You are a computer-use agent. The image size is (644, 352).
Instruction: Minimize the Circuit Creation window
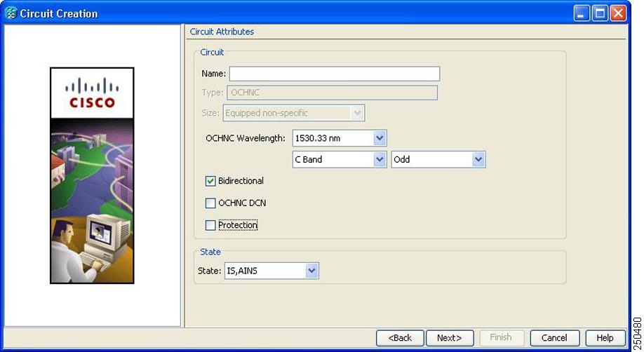pyautogui.click(x=581, y=13)
